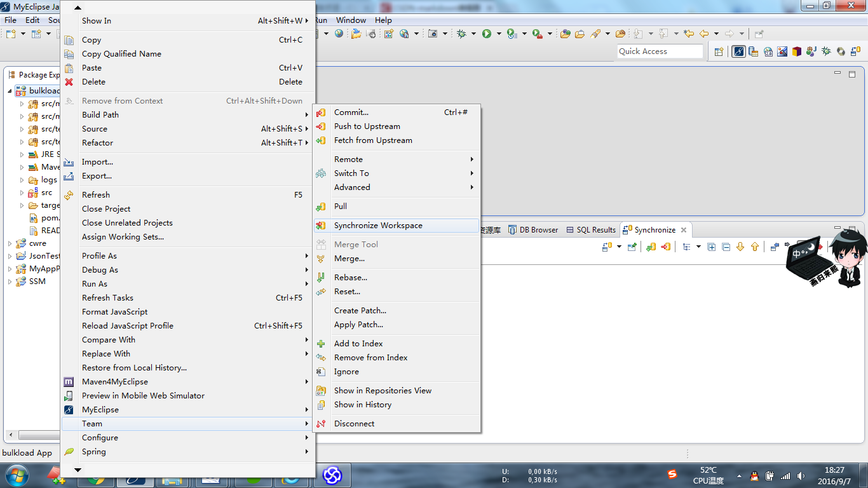Click the Windows Start button

[16, 475]
